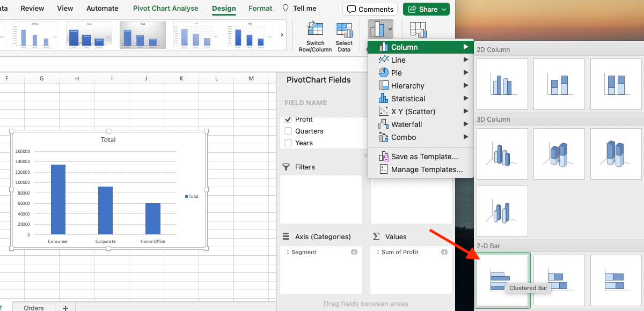Select the Design ribbon tab

click(224, 9)
